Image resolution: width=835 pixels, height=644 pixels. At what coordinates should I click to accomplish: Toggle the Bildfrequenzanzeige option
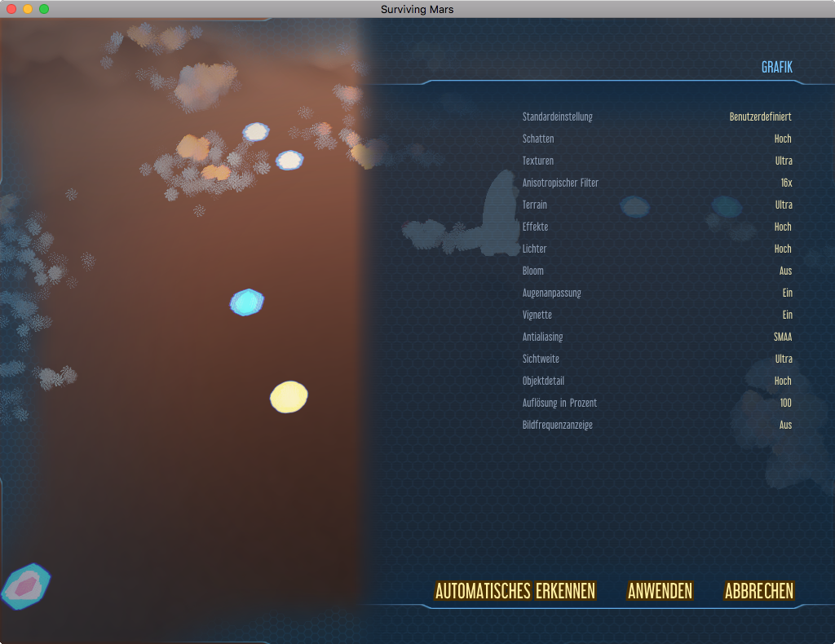click(657, 425)
